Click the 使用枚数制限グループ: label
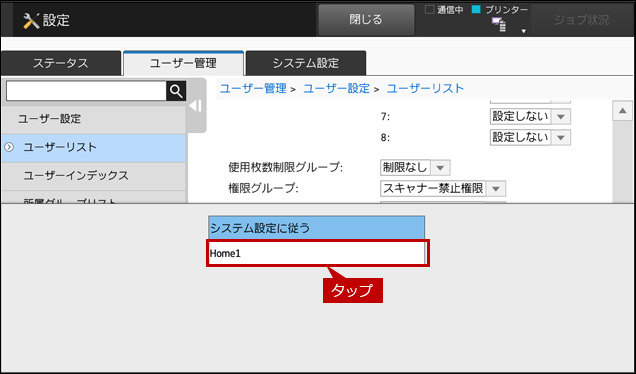Screen dimensions: 636x374 click(286, 167)
